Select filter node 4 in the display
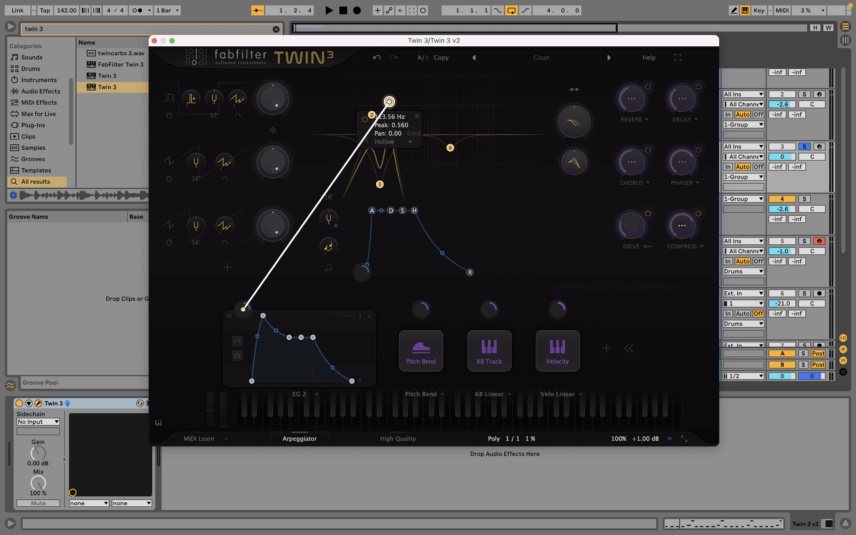The width and height of the screenshot is (856, 535). click(450, 148)
